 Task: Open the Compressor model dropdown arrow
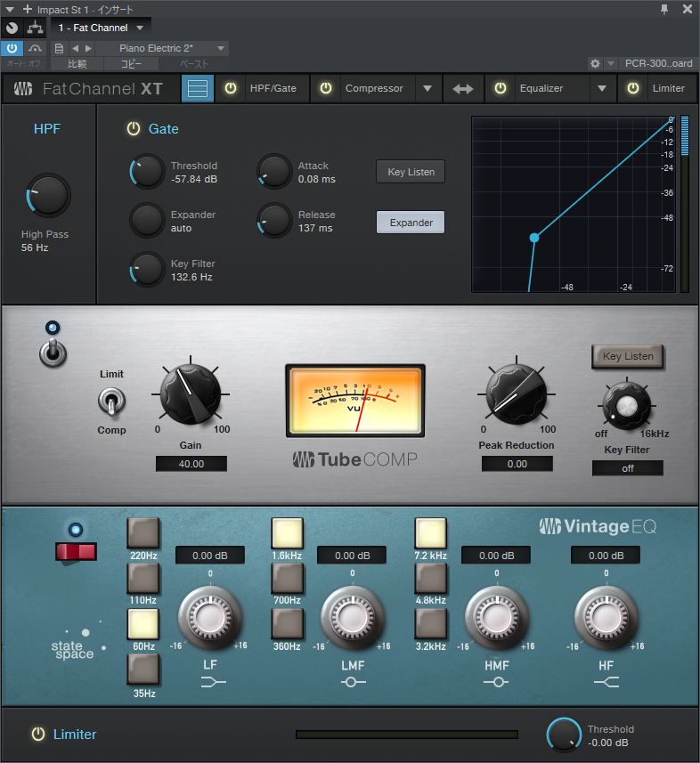427,88
